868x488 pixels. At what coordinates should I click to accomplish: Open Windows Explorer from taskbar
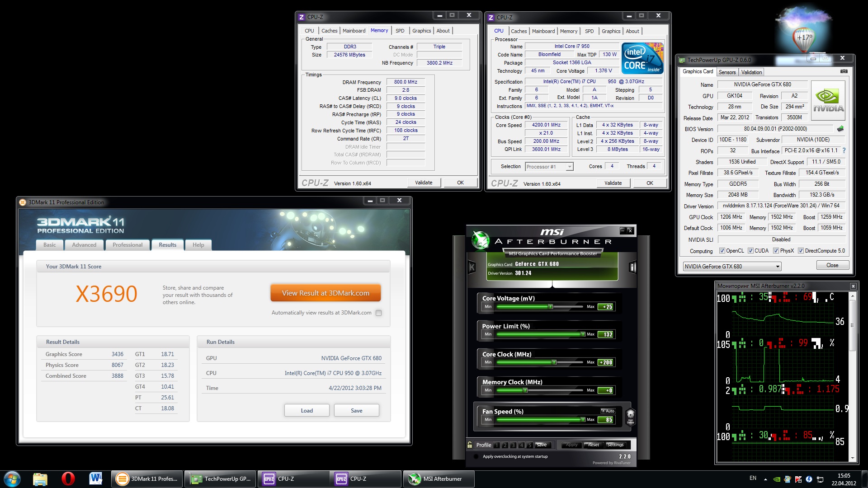(x=40, y=479)
